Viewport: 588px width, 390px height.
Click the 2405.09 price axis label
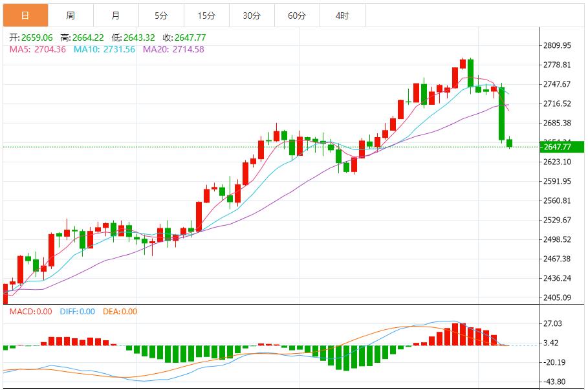pos(557,298)
